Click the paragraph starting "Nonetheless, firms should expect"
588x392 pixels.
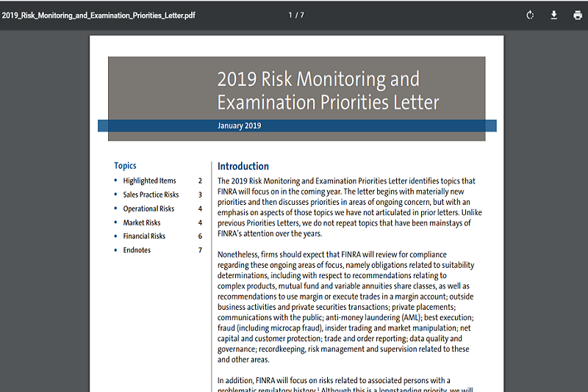pyautogui.click(x=345, y=307)
